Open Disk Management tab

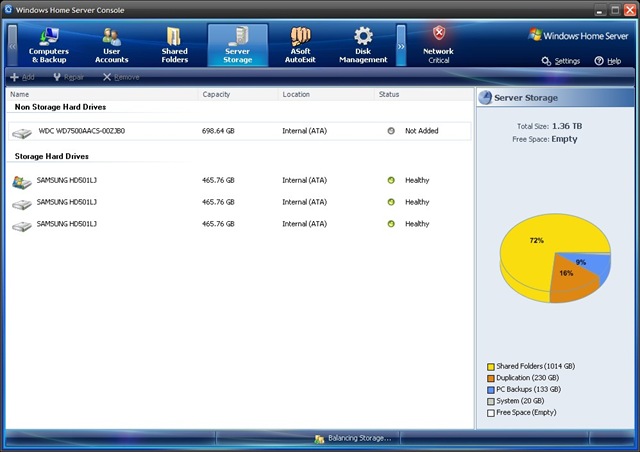(x=363, y=45)
